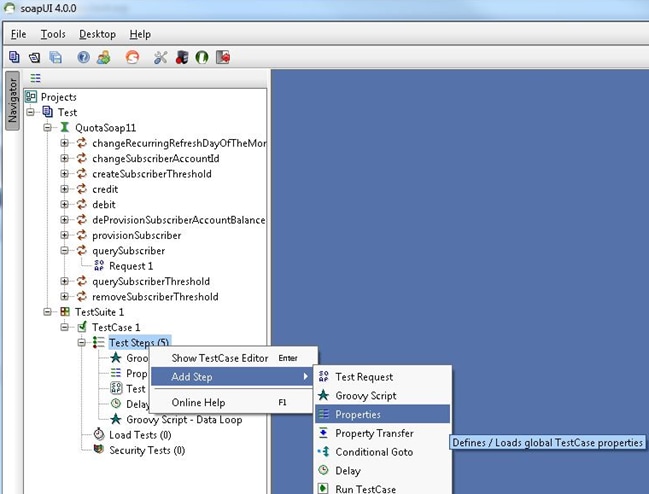649x494 pixels.
Task: Collapse the QuotaSoap11 interface node
Action: [48, 127]
